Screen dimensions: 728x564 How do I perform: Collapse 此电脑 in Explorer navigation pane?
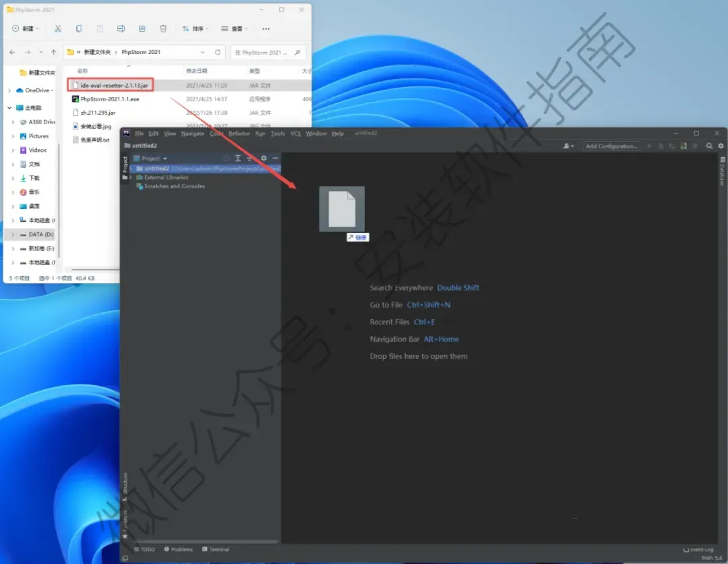point(9,108)
